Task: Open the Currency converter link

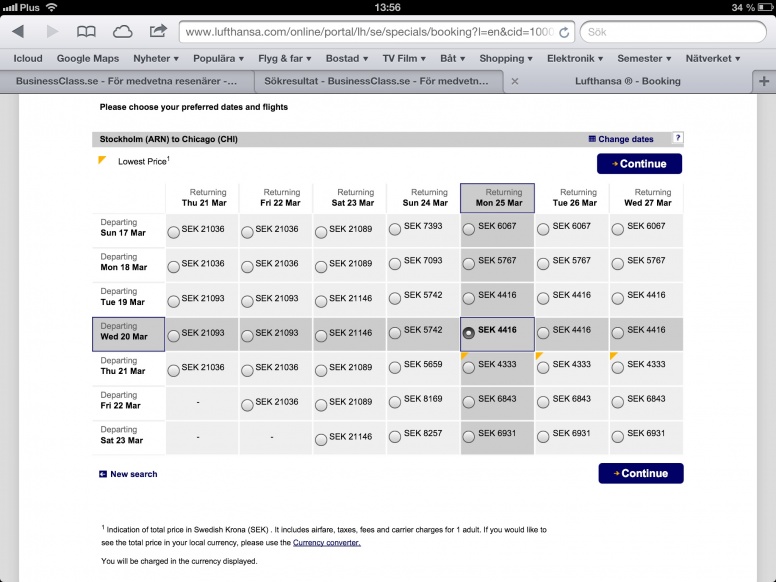Action: click(x=326, y=542)
